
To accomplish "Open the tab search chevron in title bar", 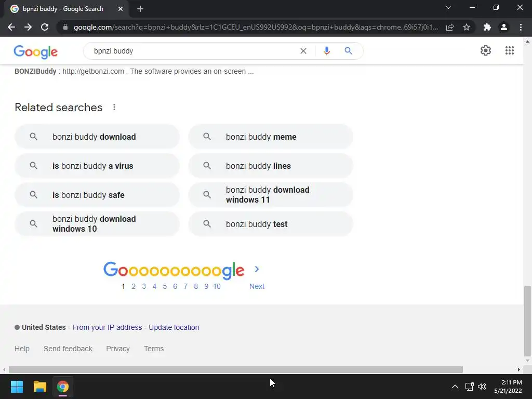I will [448, 7].
